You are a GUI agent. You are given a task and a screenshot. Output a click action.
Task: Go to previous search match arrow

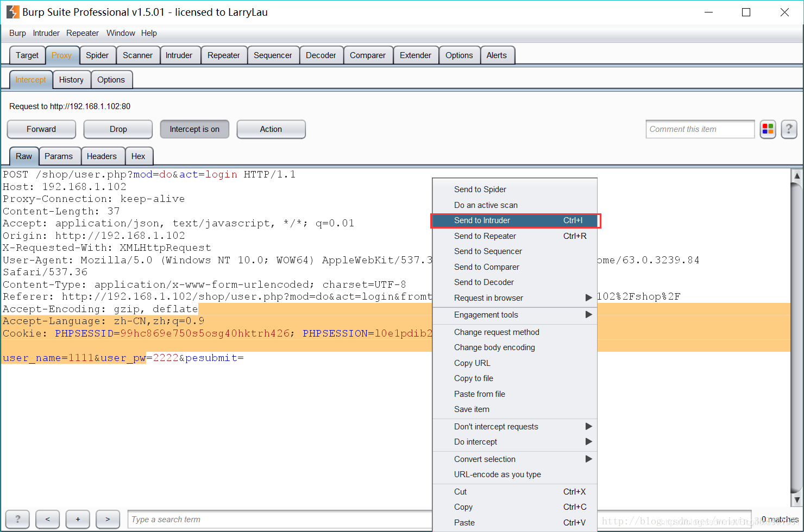(x=48, y=519)
